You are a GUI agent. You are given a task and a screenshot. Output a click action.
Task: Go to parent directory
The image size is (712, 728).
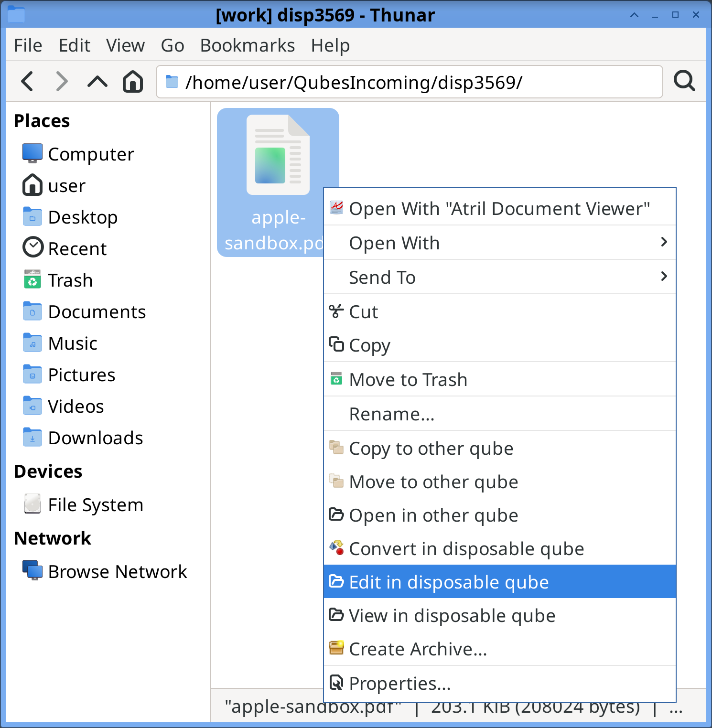[x=97, y=81]
